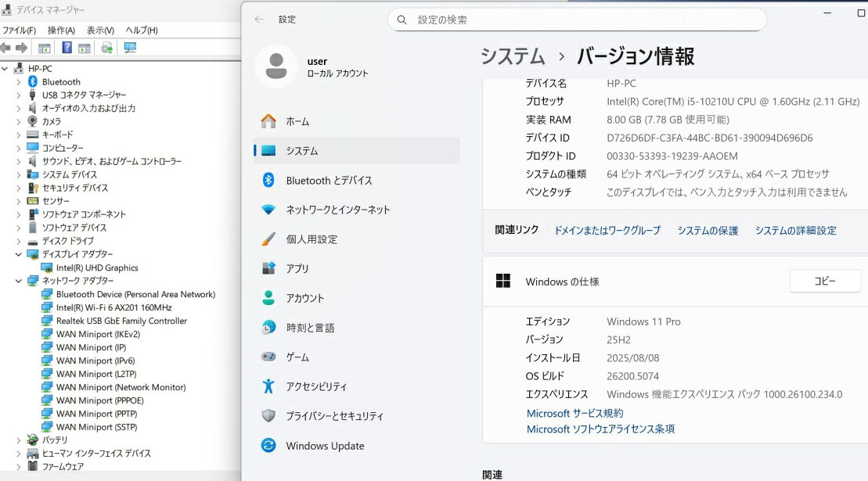Open the 操作(A) menu

tap(61, 30)
